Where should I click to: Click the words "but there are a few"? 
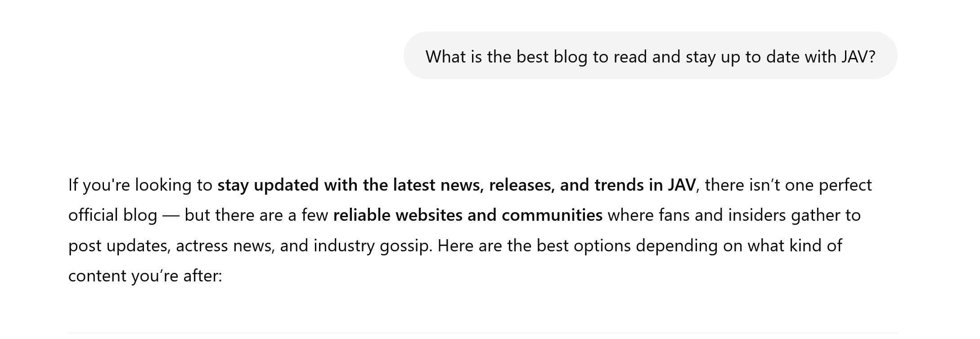pos(256,215)
